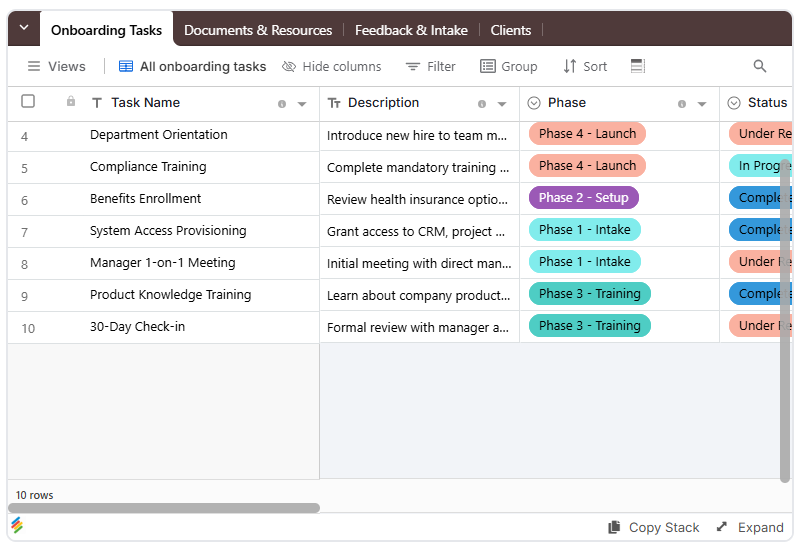The image size is (804, 553).
Task: Expand the Description column dropdown arrow
Action: (502, 104)
